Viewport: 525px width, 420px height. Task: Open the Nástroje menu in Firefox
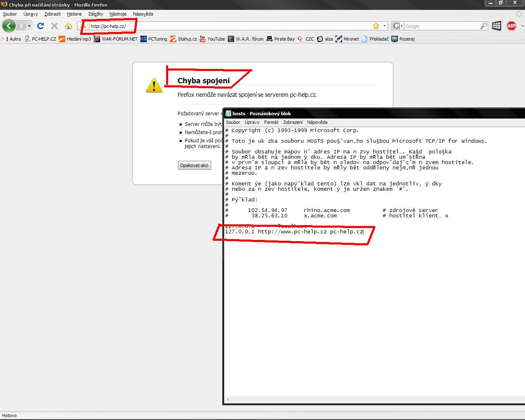(118, 14)
